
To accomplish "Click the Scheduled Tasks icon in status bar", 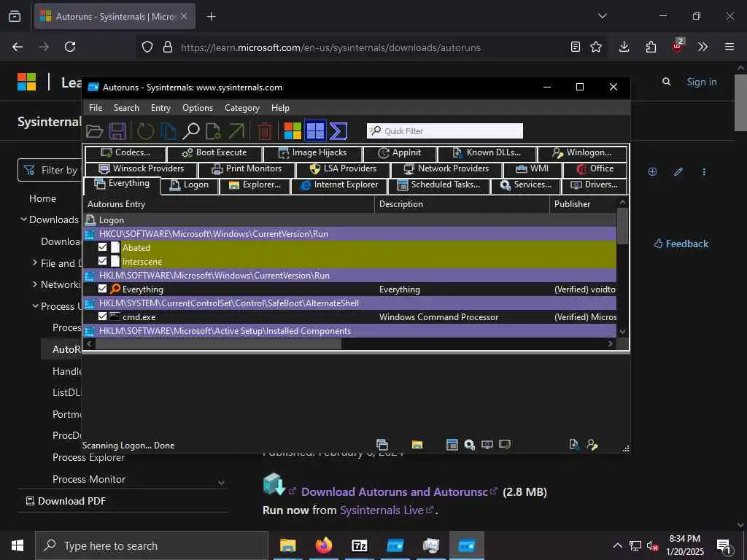I will pyautogui.click(x=452, y=445).
